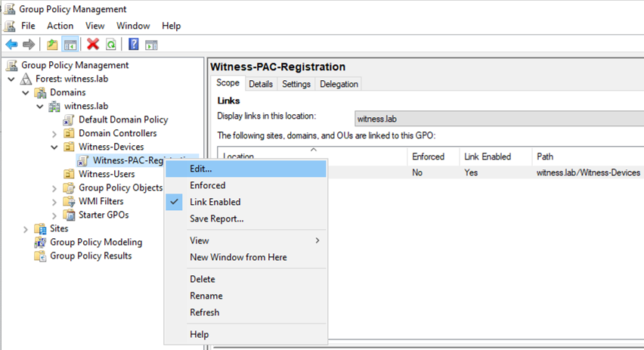Screen dimensions: 644x350
Task: Toggle the Show/Hide Console Tree icon
Action: pyautogui.click(x=70, y=45)
